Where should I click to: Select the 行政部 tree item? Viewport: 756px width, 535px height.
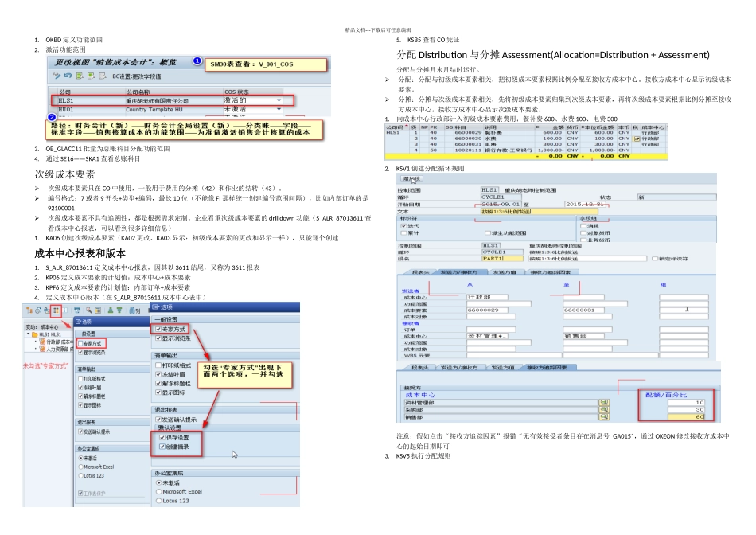[x=60, y=342]
